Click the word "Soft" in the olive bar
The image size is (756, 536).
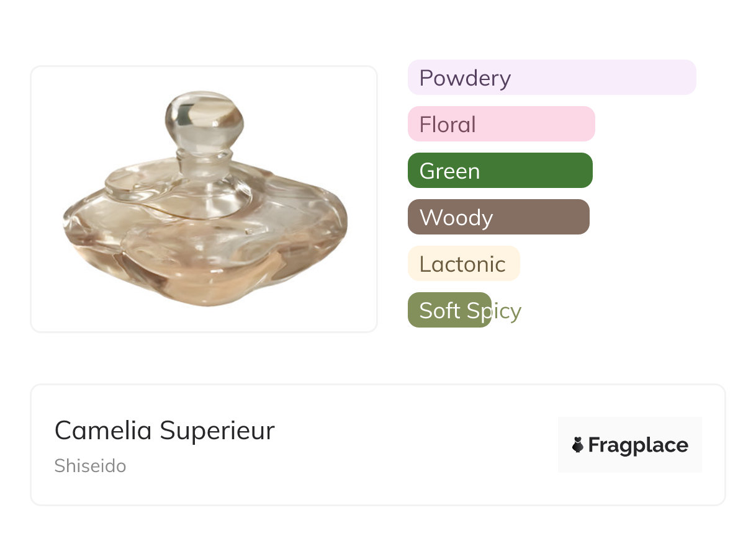[439, 310]
